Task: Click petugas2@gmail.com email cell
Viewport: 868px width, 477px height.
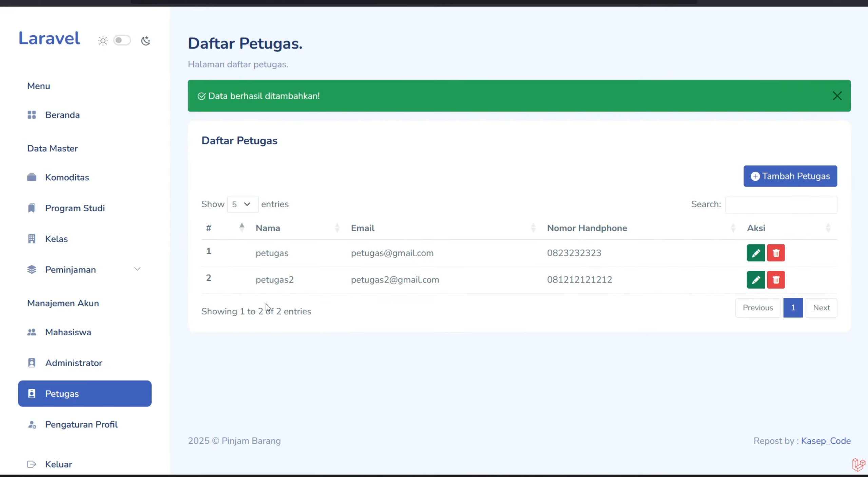Action: (x=395, y=280)
